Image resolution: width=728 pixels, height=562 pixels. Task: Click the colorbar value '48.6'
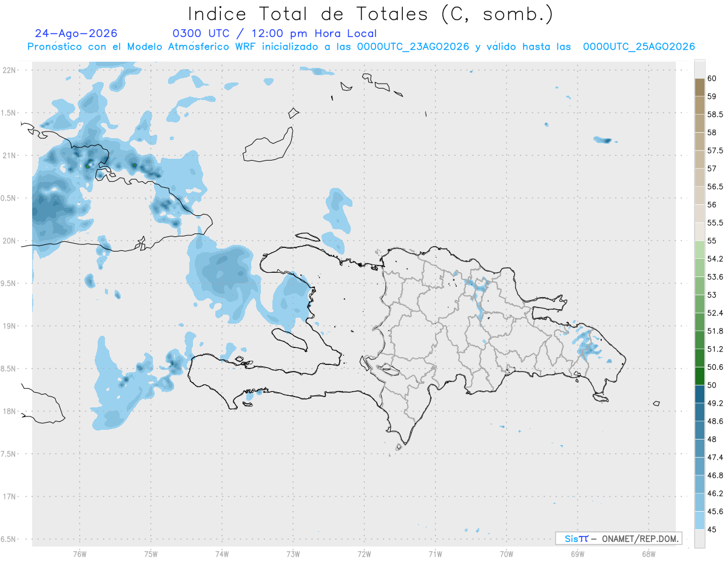(x=715, y=421)
